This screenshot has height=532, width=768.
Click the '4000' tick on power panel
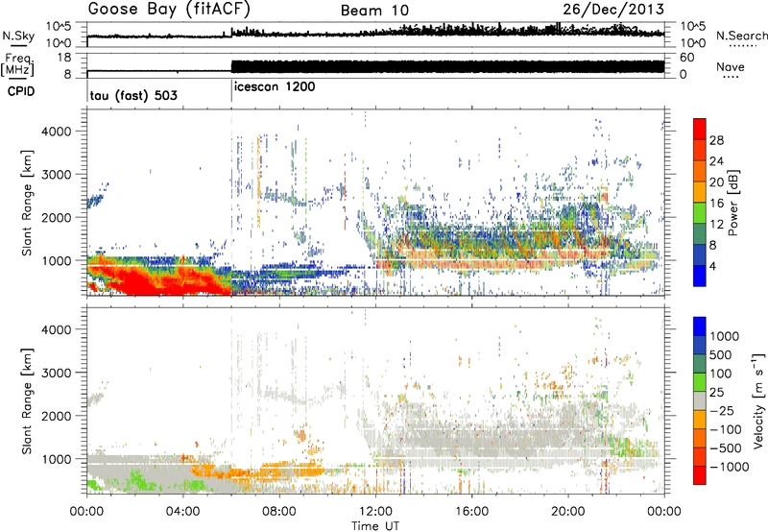pos(56,132)
